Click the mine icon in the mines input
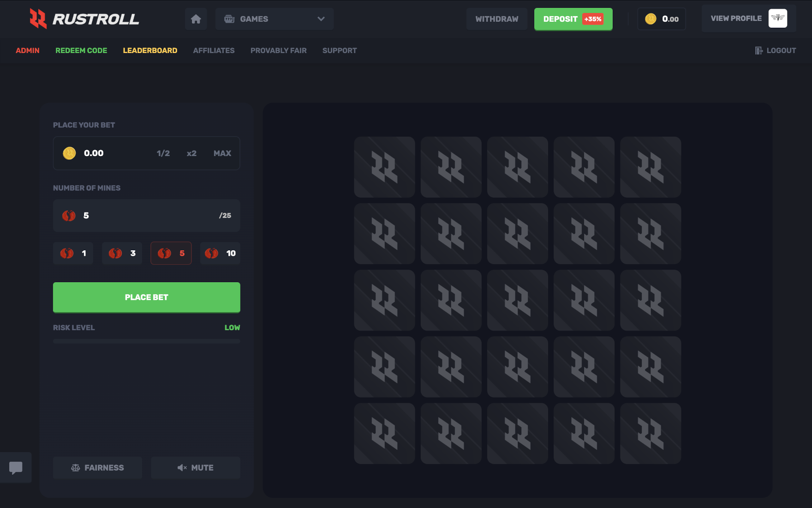The image size is (812, 508). [68, 216]
